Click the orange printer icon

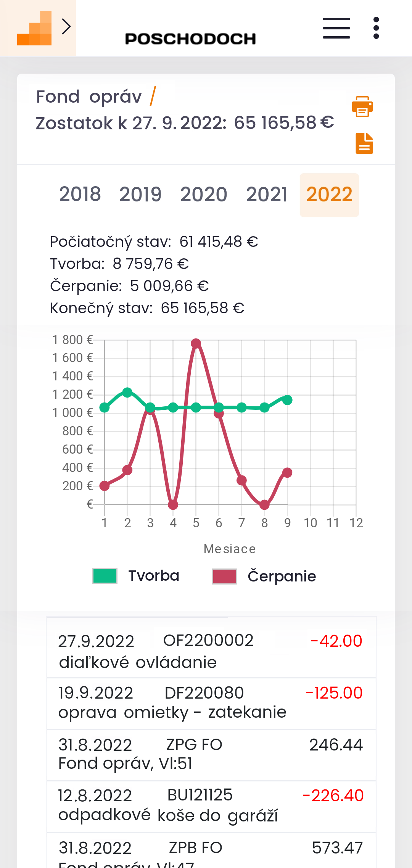362,106
